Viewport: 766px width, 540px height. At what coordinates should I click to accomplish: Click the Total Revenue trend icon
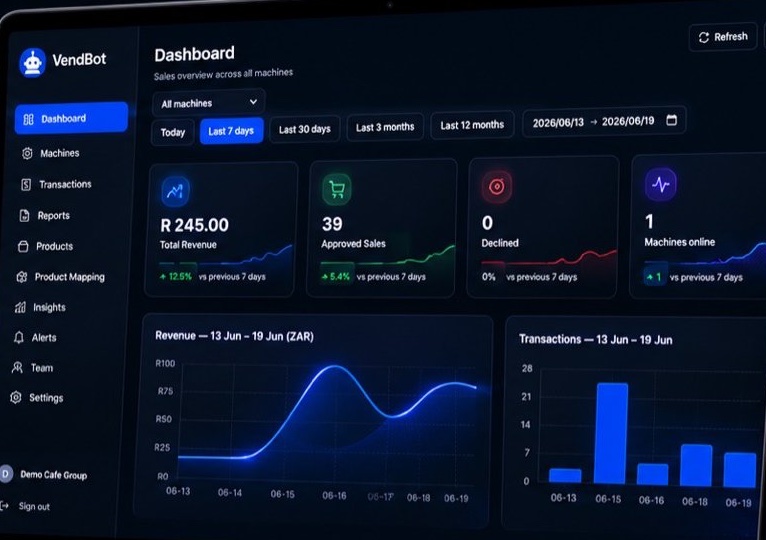(175, 191)
